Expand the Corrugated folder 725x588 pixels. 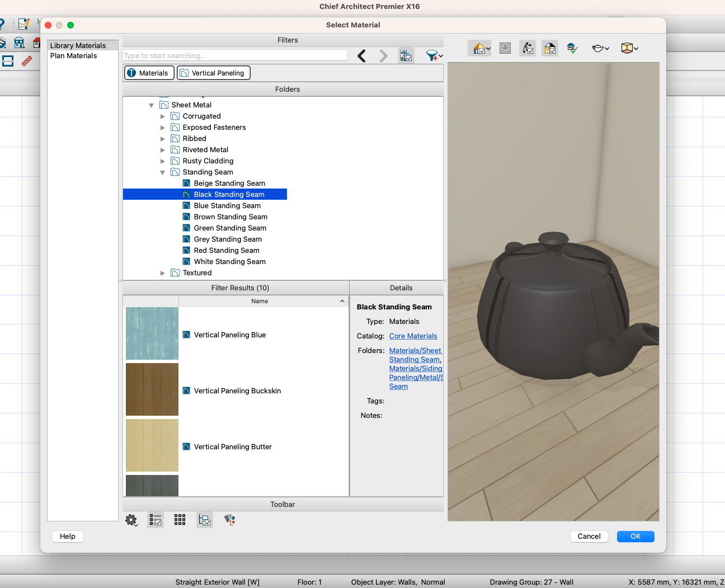point(163,116)
